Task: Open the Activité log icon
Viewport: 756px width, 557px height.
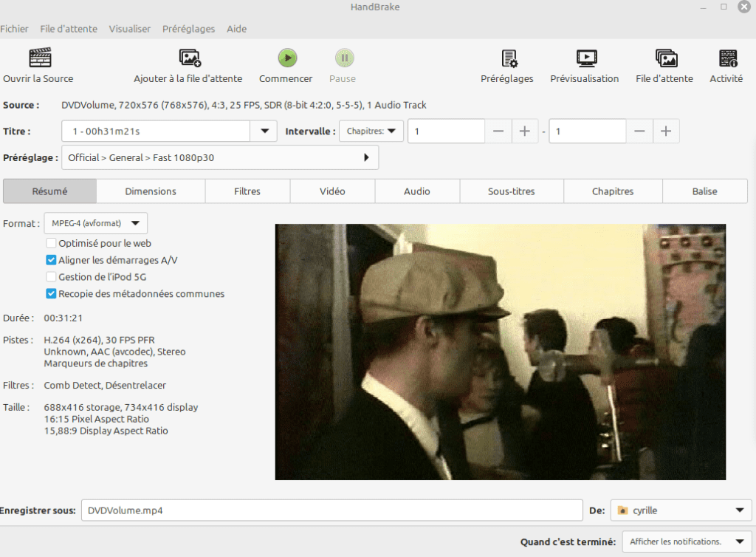Action: pyautogui.click(x=727, y=58)
